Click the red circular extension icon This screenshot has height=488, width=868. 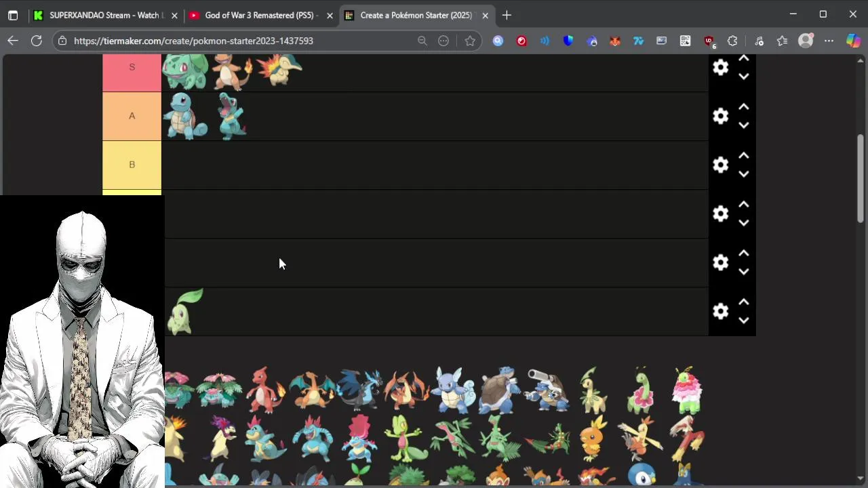pos(521,41)
